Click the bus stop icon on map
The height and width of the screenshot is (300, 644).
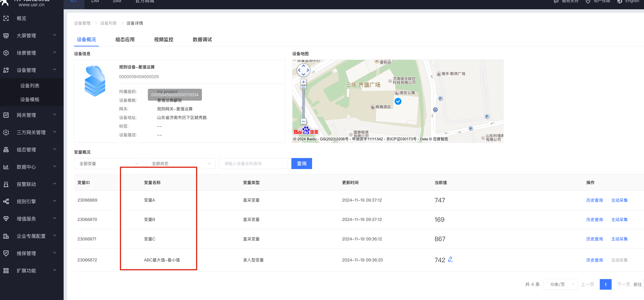coord(435,109)
